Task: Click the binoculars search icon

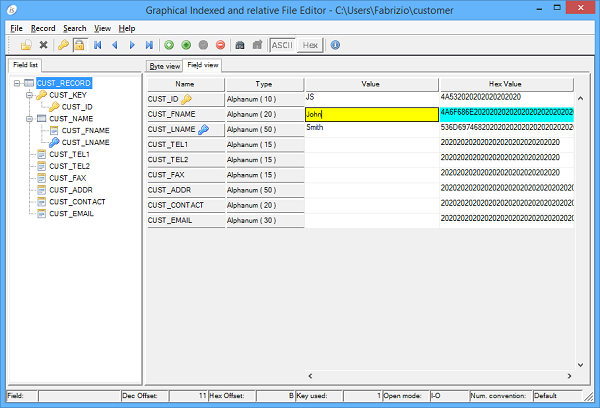Action: (239, 45)
